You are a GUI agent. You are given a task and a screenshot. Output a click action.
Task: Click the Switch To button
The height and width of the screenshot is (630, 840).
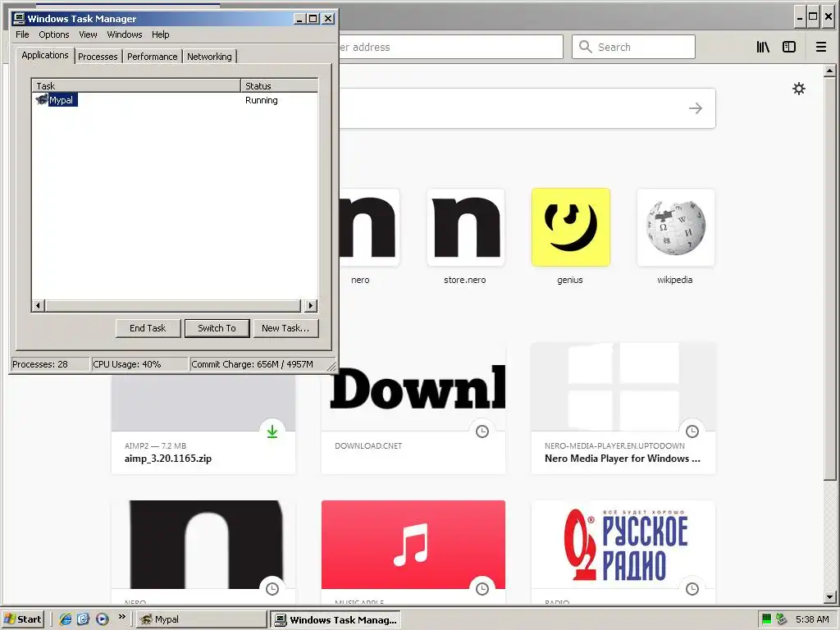[x=217, y=328]
